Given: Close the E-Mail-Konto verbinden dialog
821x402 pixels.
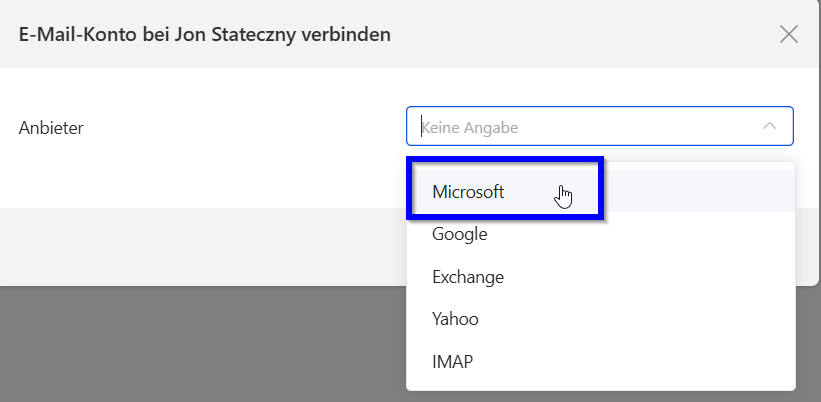Looking at the screenshot, I should [788, 34].
